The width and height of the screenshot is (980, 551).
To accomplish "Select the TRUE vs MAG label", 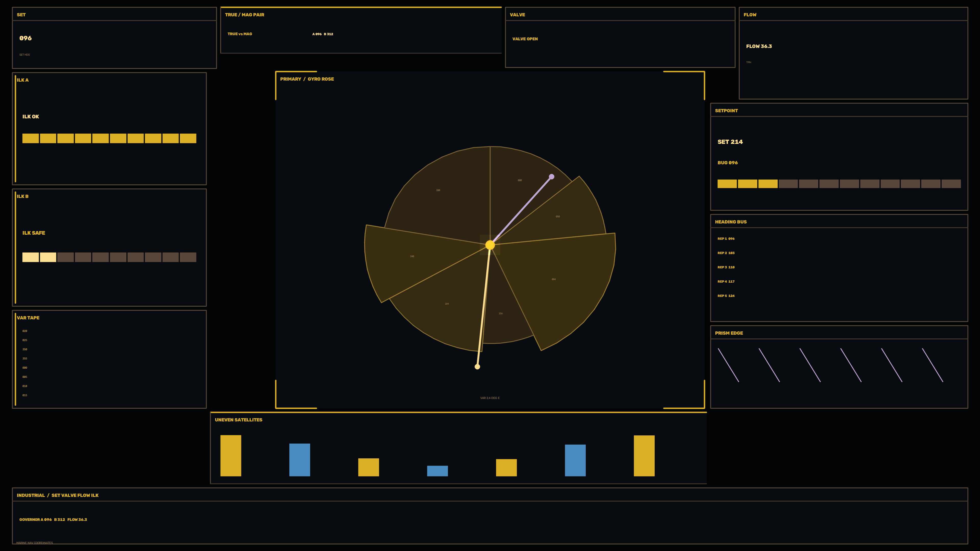I will click(240, 34).
